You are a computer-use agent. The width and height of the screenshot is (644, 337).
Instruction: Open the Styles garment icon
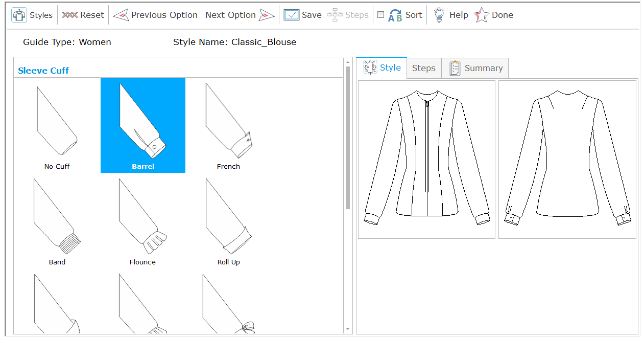point(19,15)
